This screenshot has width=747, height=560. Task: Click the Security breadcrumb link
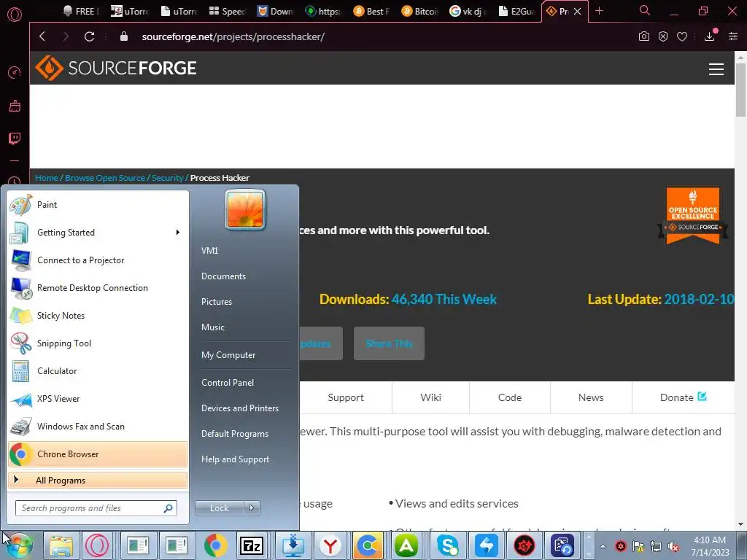(167, 178)
